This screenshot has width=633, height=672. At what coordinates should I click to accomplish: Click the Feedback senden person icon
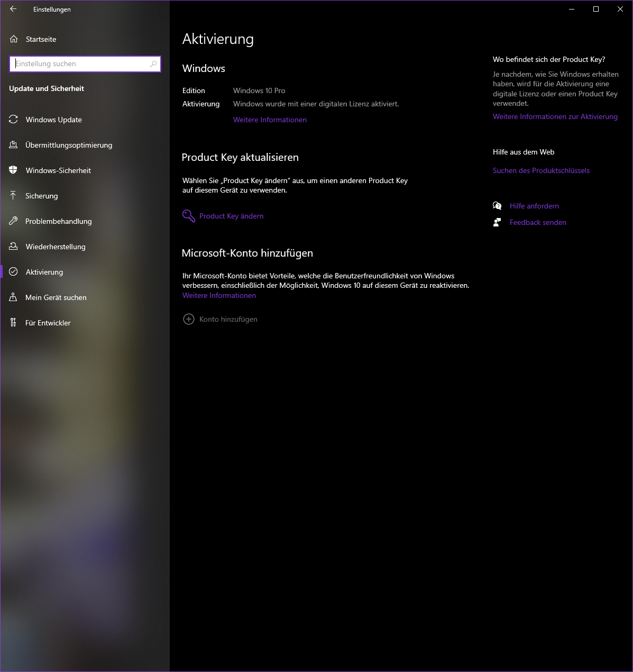(x=497, y=222)
